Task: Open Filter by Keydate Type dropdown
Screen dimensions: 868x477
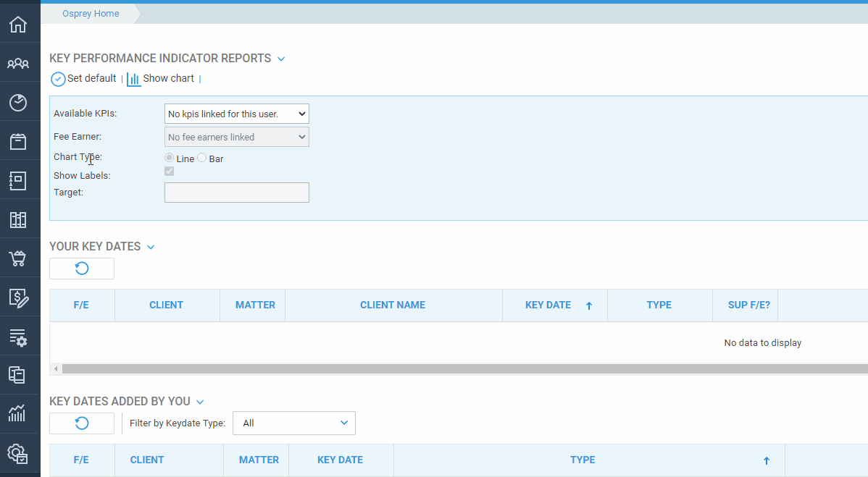Action: click(x=294, y=423)
